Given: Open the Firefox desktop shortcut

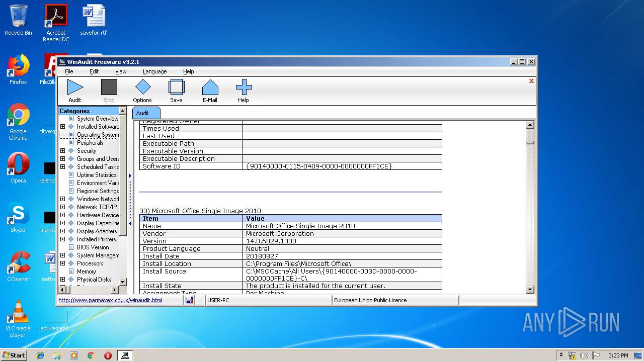Looking at the screenshot, I should (18, 70).
